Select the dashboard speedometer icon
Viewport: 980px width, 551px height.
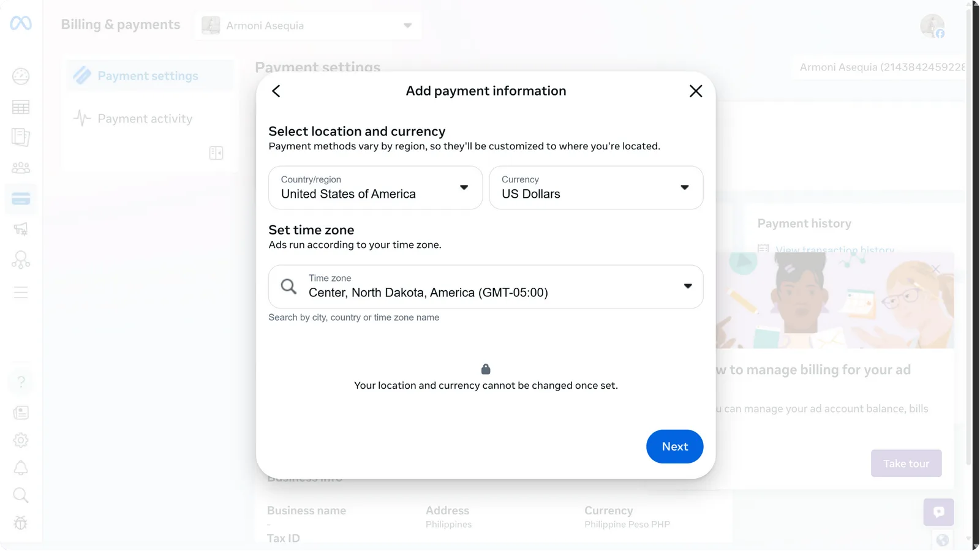[x=21, y=76]
